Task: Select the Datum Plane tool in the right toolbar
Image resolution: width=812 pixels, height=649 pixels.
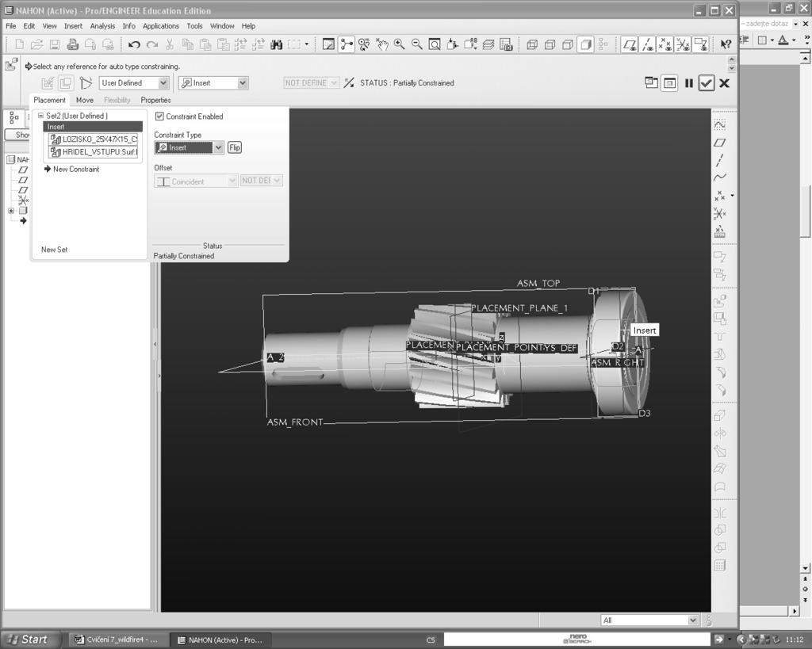Action: pyautogui.click(x=720, y=143)
